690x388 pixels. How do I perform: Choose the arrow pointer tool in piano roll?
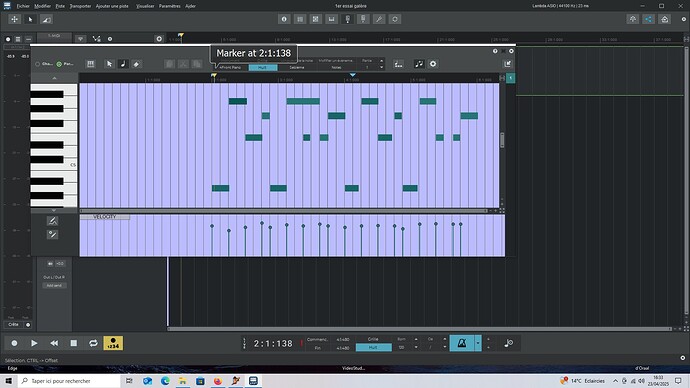click(109, 64)
